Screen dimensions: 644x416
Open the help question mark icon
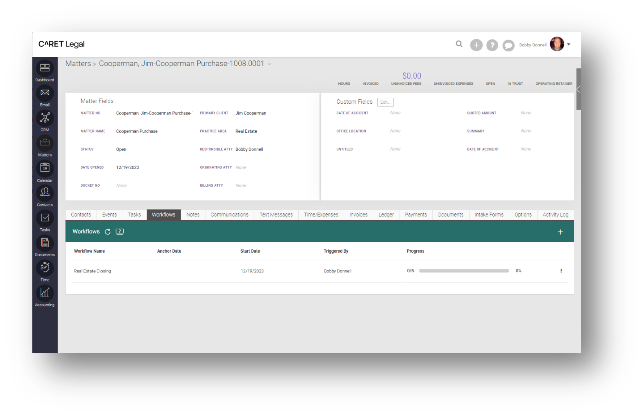pyautogui.click(x=492, y=45)
